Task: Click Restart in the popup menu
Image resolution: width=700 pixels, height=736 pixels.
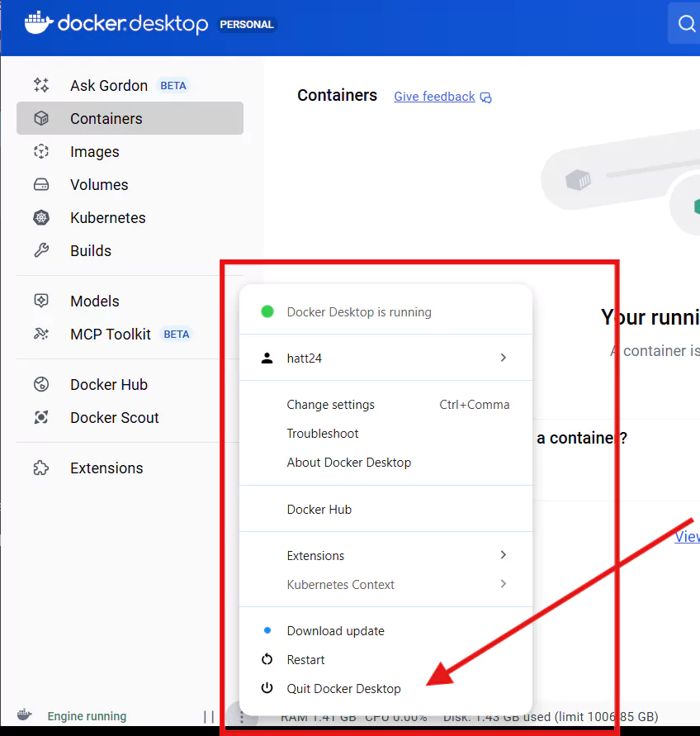Action: (x=305, y=659)
